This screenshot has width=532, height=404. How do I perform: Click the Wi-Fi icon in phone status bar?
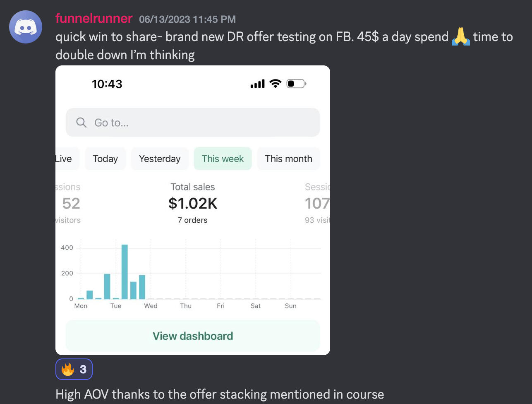[275, 84]
